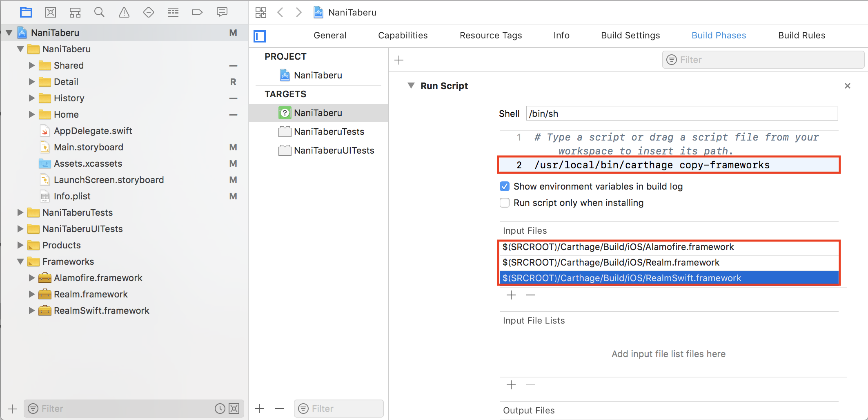Go forward with right chevron

point(299,12)
